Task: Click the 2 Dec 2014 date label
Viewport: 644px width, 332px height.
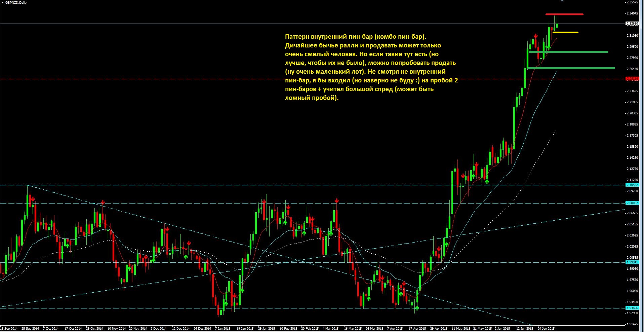Action: click(159, 329)
